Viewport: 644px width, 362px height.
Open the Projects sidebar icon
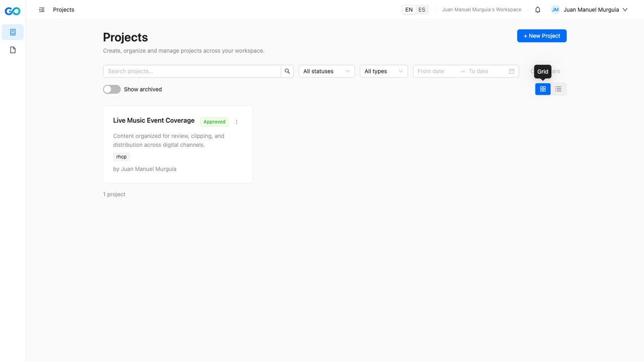point(13,32)
